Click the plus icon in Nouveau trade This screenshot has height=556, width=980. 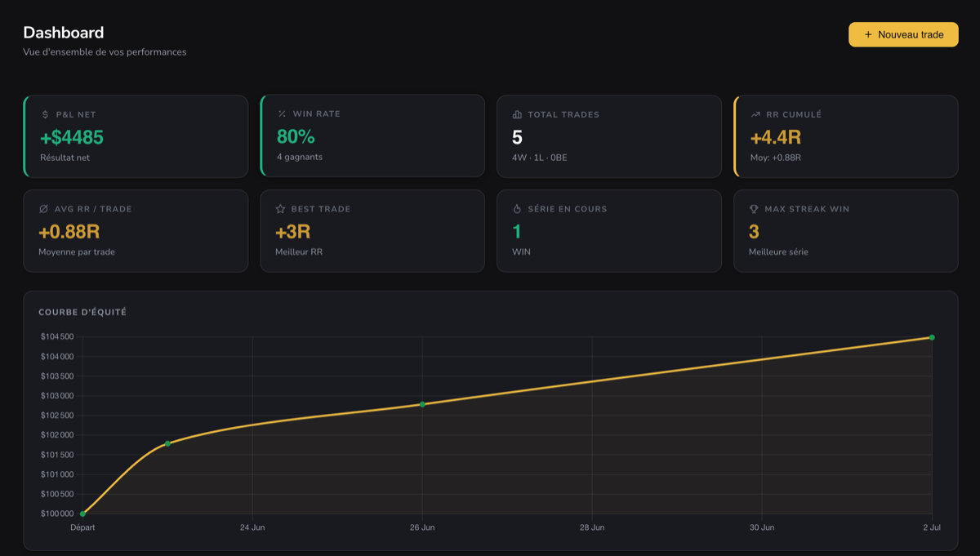pos(868,34)
